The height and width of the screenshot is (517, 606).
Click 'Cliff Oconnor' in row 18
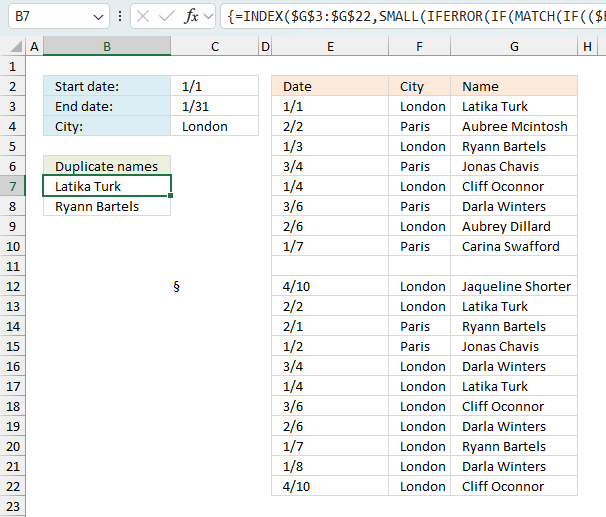coord(514,406)
